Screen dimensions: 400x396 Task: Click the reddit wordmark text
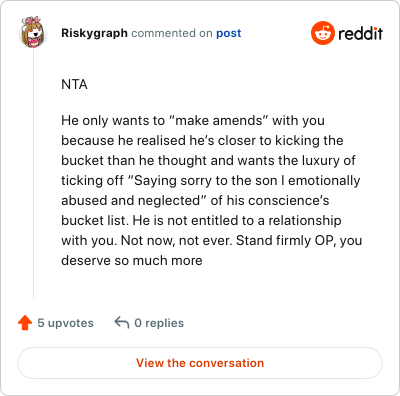360,33
